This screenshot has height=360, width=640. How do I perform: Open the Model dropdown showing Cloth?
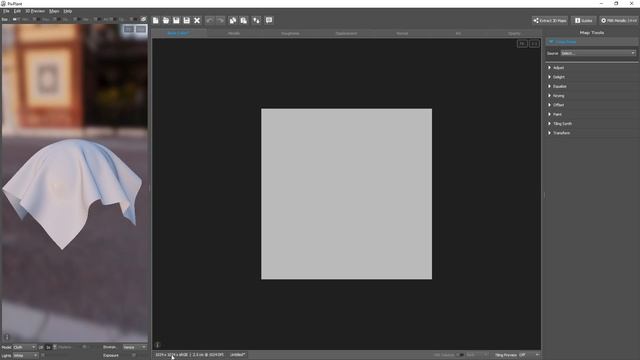point(24,347)
